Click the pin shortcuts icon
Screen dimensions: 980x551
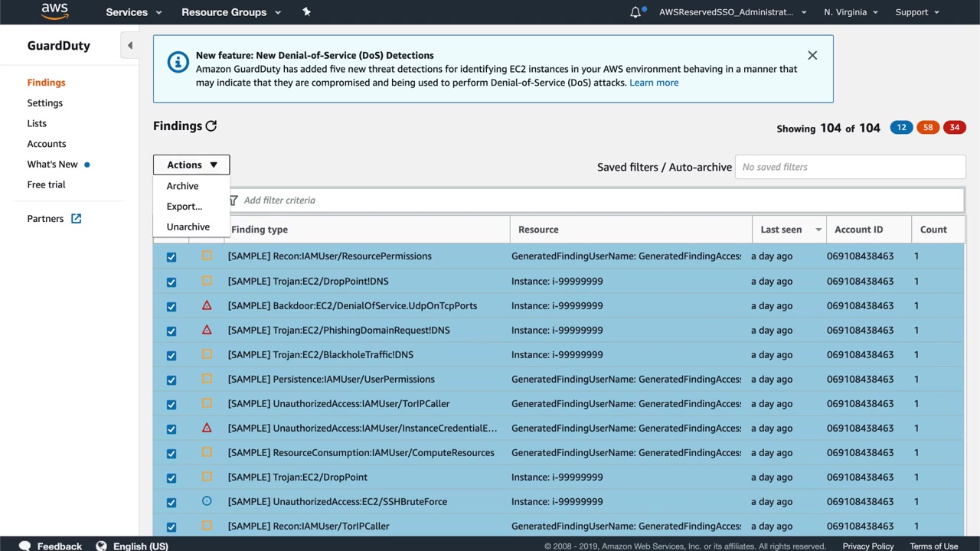tap(306, 11)
